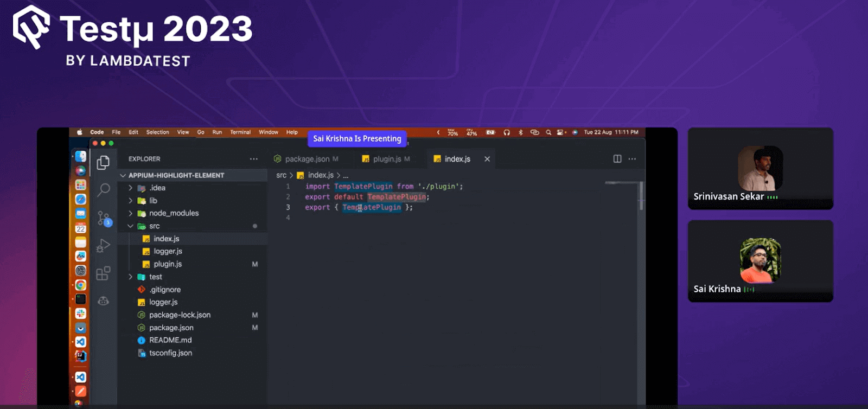The image size is (868, 409).
Task: Click the Srinivasan Sekar video tile
Action: 761,168
